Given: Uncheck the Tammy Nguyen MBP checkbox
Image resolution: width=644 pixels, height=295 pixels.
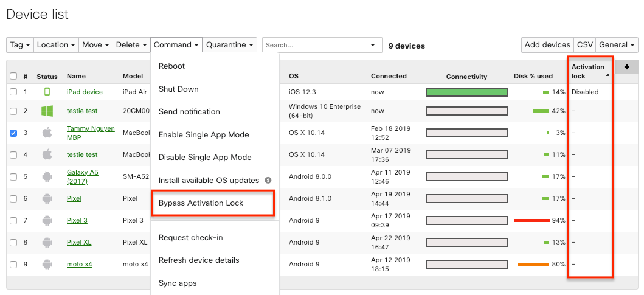Looking at the screenshot, I should [x=13, y=133].
